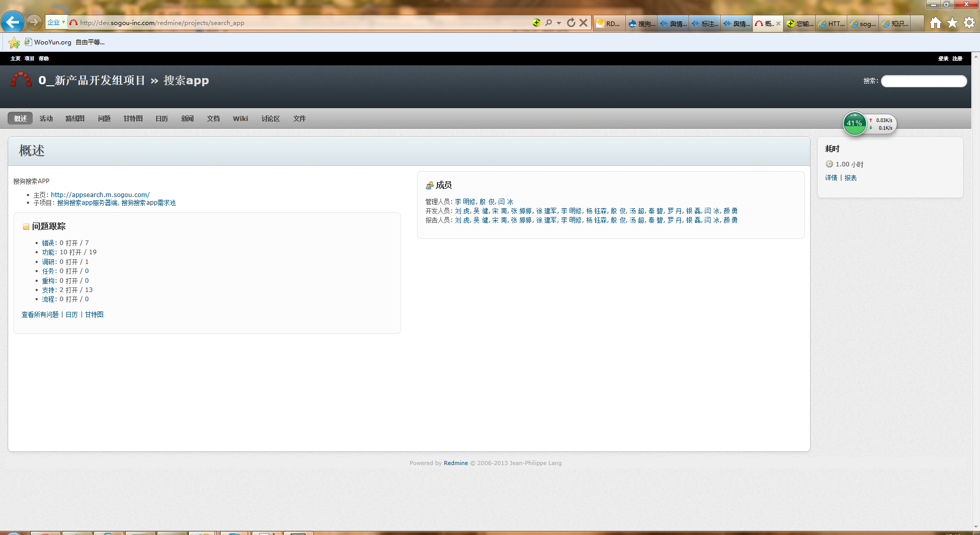Click 帮助 in the top black menu
The width and height of the screenshot is (980, 535).
tap(44, 59)
